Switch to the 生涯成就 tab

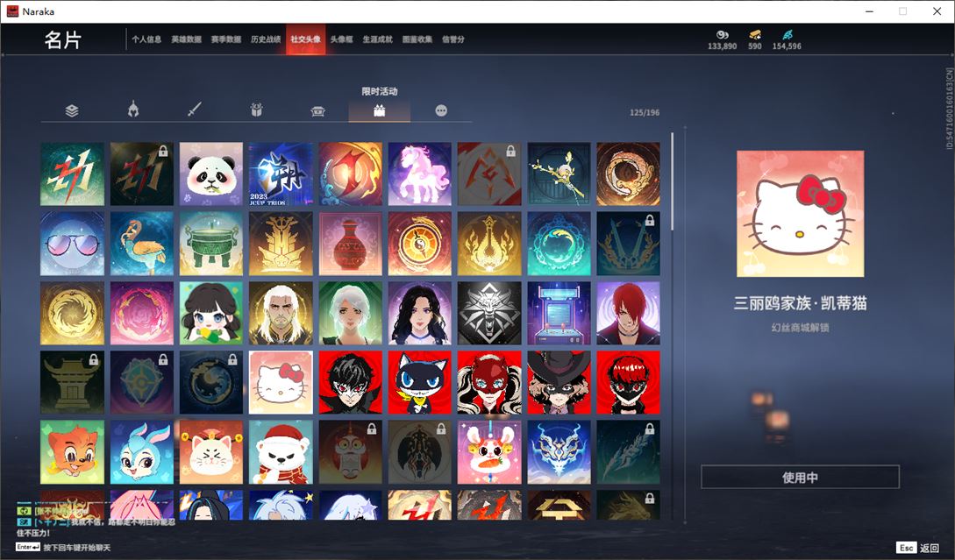click(378, 39)
